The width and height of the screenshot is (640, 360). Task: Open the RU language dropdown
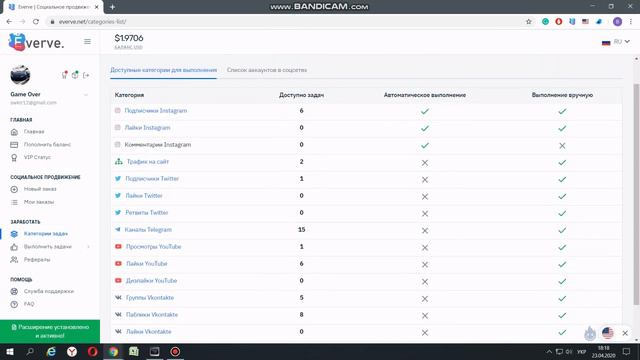pos(616,42)
